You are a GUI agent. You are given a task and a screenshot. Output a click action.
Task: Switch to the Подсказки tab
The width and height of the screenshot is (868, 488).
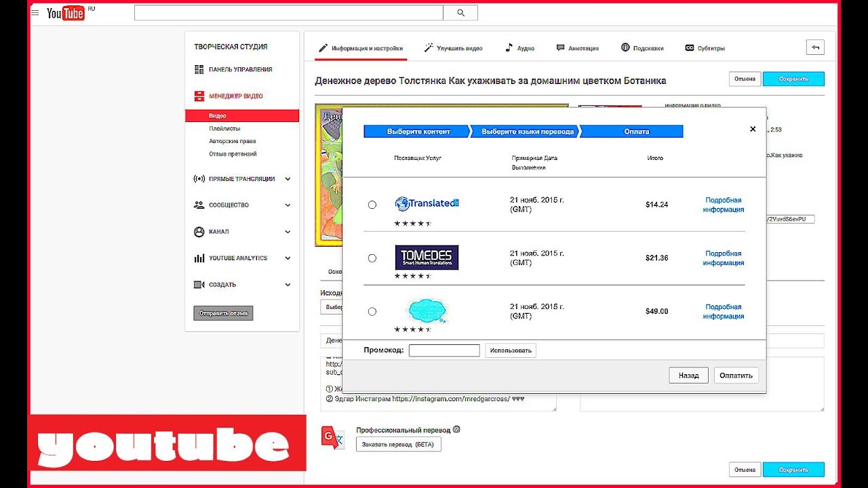[642, 48]
